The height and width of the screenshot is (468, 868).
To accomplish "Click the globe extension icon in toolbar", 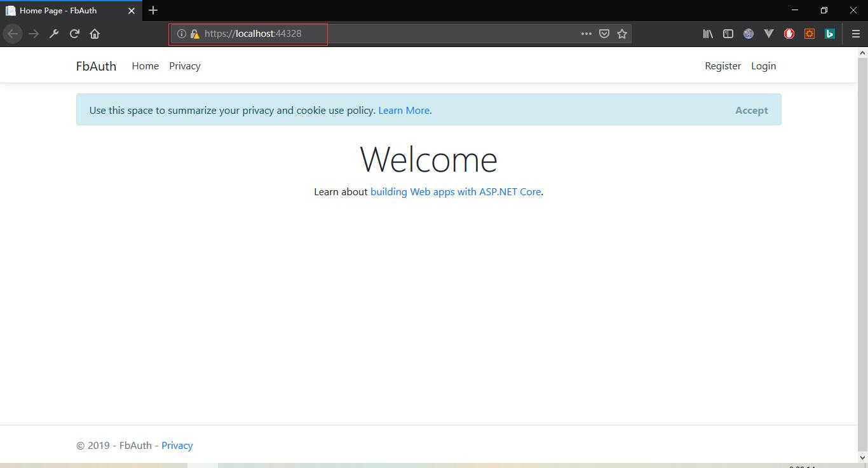I will click(749, 34).
